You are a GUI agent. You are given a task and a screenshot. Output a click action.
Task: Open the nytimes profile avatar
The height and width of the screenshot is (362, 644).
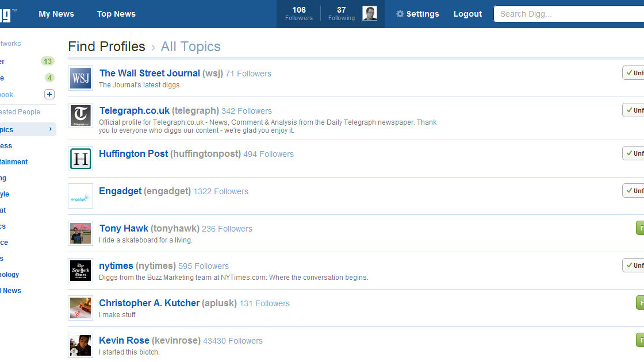tap(80, 271)
